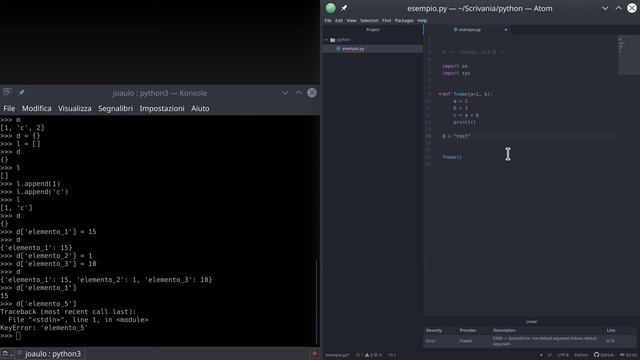Image resolution: width=640 pixels, height=360 pixels.
Task: Open Impostazioni menu in Konsole
Action: tap(162, 109)
